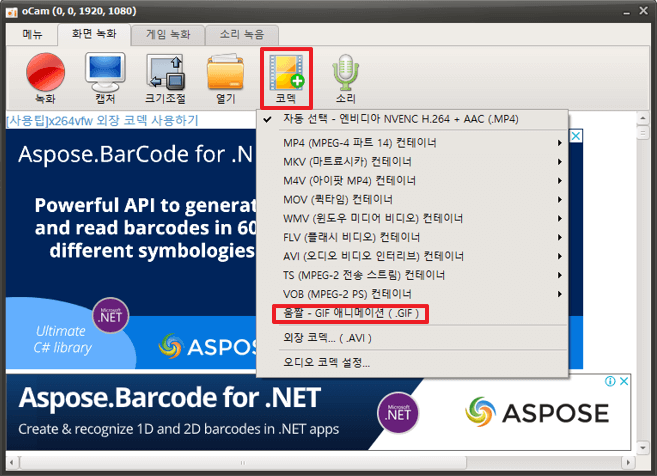This screenshot has height=476, width=657.
Task: Click the 코덱 codec film icon
Action: 286,78
